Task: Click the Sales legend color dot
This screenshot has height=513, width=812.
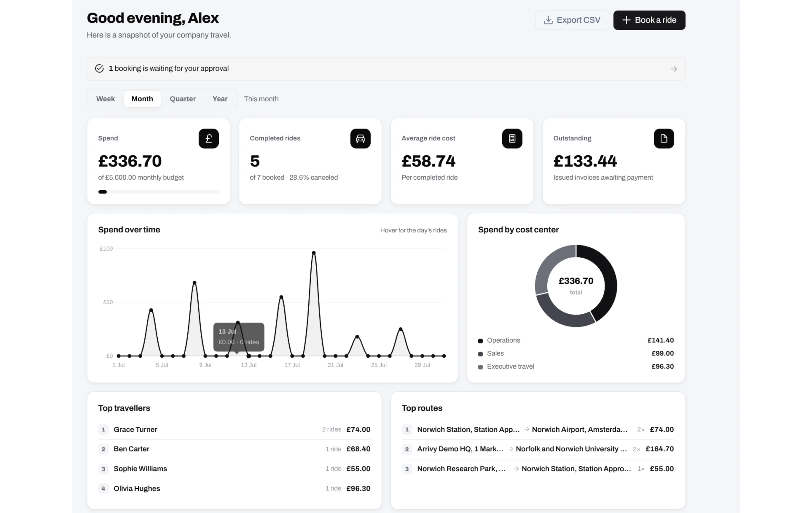Action: (x=480, y=354)
